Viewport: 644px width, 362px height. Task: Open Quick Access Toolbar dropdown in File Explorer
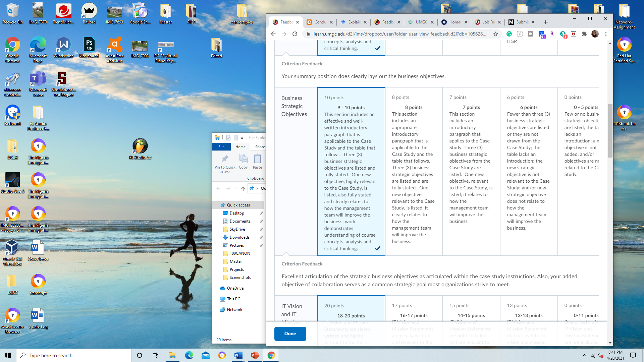point(242,138)
